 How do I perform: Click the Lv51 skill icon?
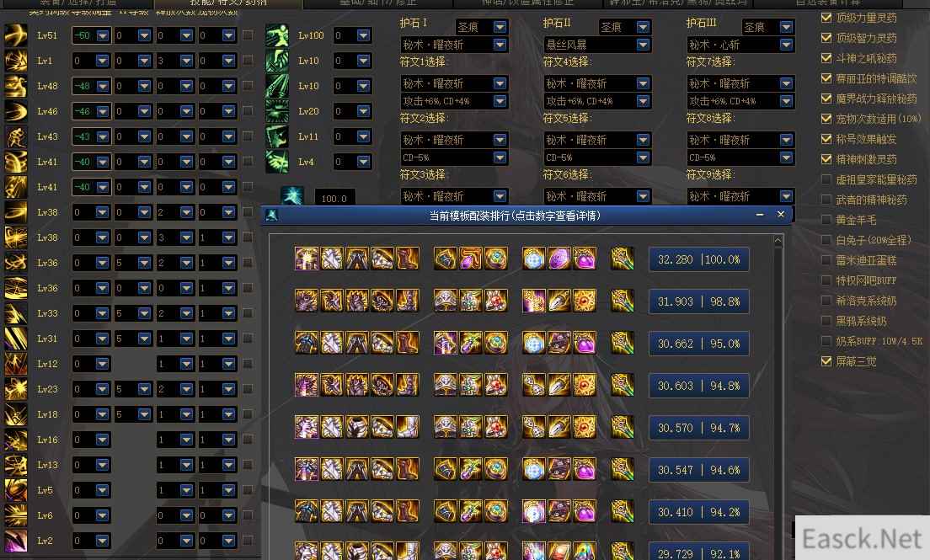click(x=15, y=35)
